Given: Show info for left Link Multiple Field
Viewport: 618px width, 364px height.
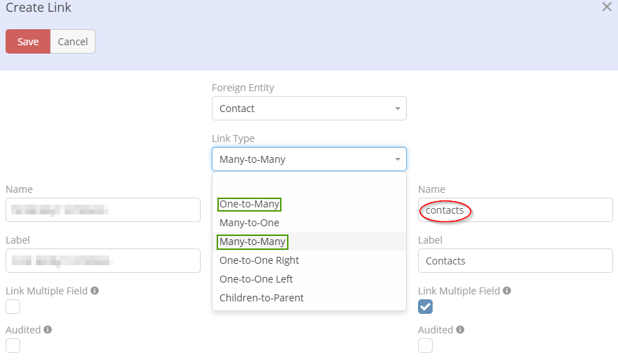Looking at the screenshot, I should click(x=95, y=290).
